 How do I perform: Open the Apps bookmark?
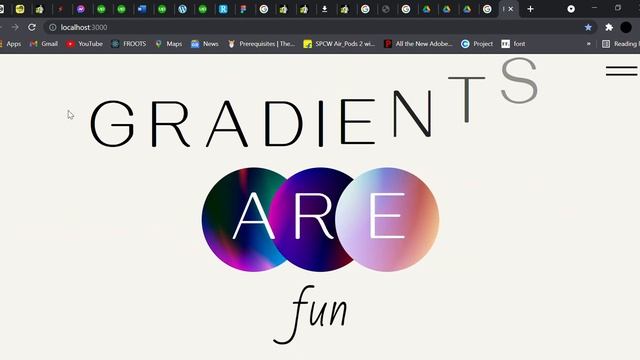coord(11,44)
